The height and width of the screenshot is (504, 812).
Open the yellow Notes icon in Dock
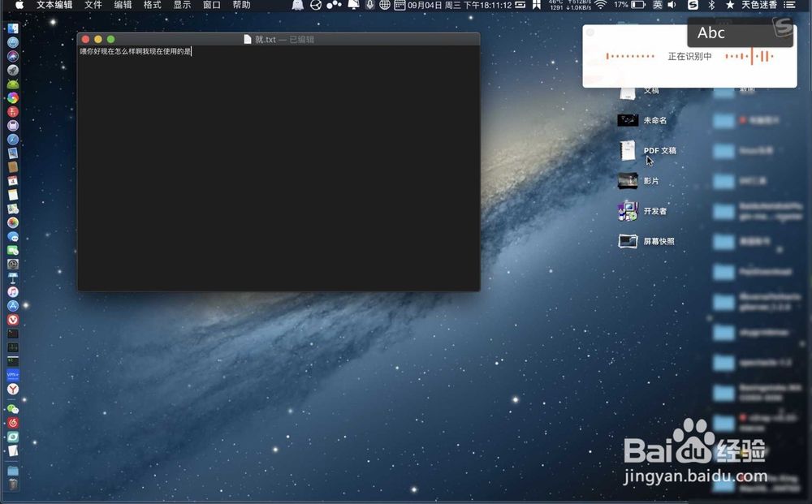point(13,195)
